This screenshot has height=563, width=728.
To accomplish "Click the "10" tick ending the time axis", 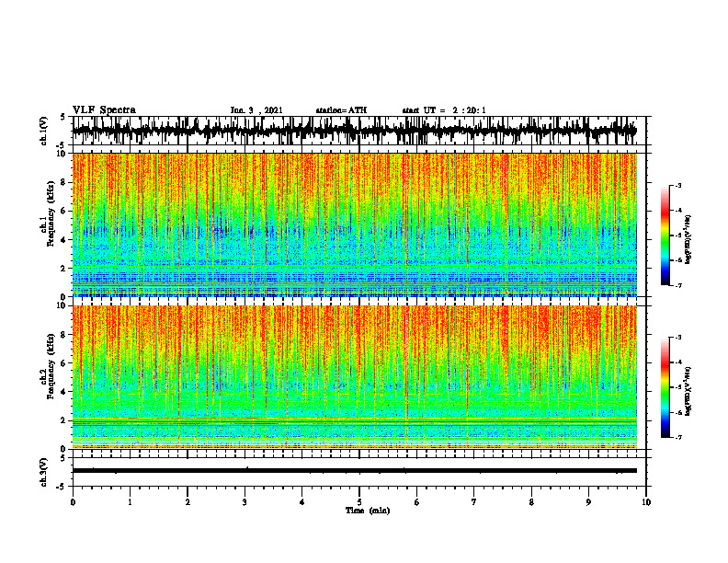I will point(646,502).
